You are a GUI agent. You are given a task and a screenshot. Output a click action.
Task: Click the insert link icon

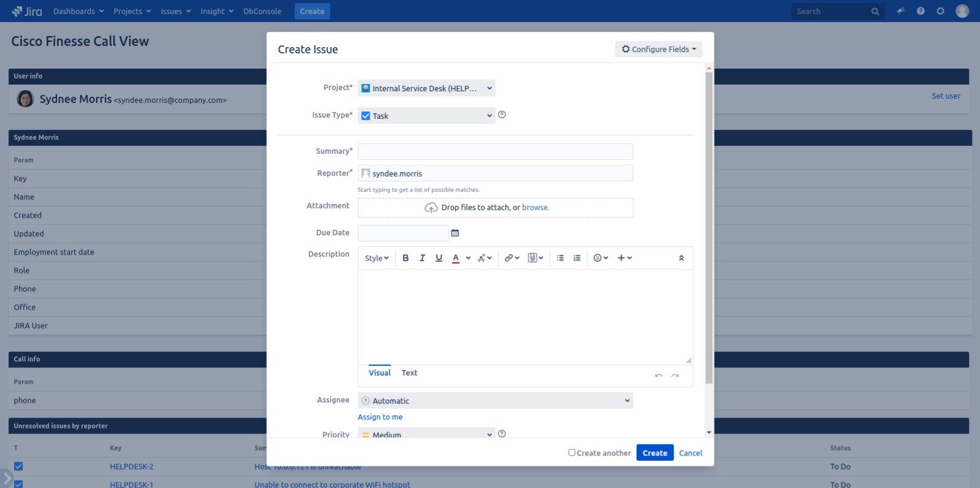click(x=512, y=258)
